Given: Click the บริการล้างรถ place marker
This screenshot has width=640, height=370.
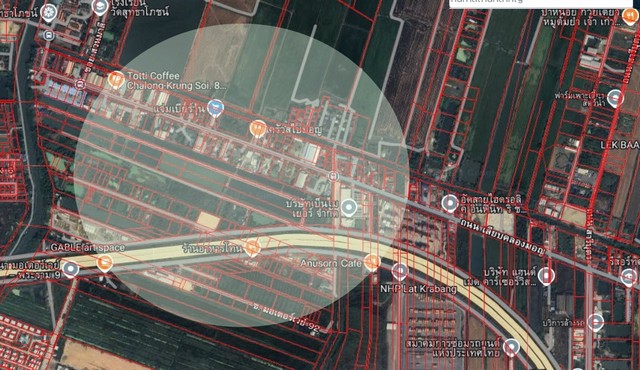Looking at the screenshot, I should 596,322.
